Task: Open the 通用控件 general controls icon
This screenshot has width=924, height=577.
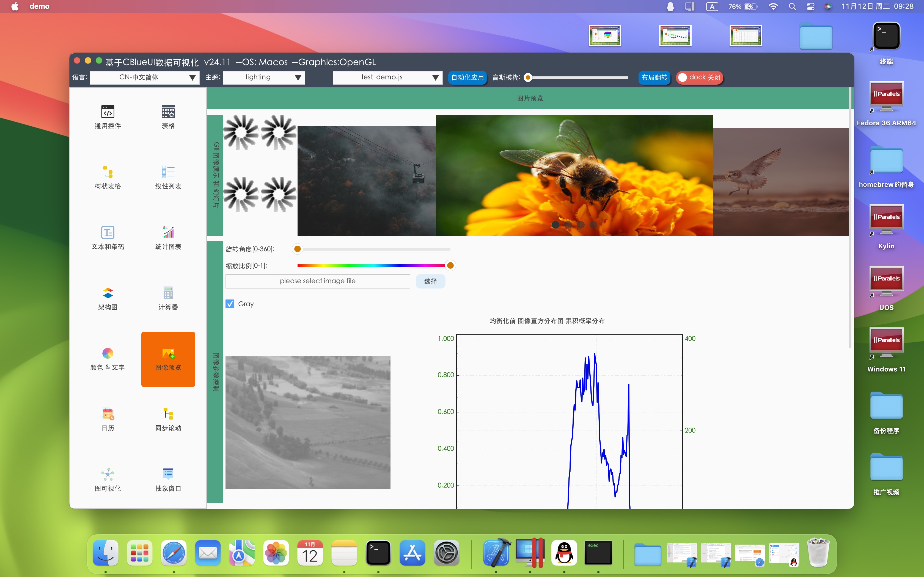Action: (x=108, y=112)
